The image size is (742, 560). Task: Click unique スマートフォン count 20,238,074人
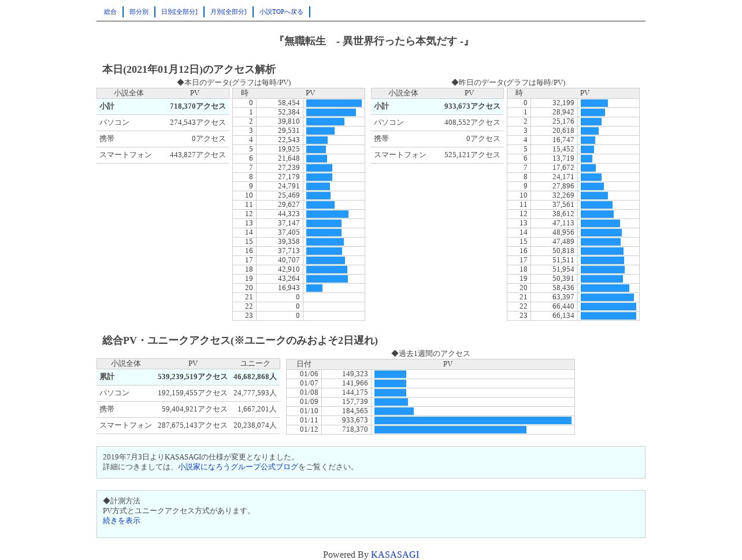click(x=255, y=425)
